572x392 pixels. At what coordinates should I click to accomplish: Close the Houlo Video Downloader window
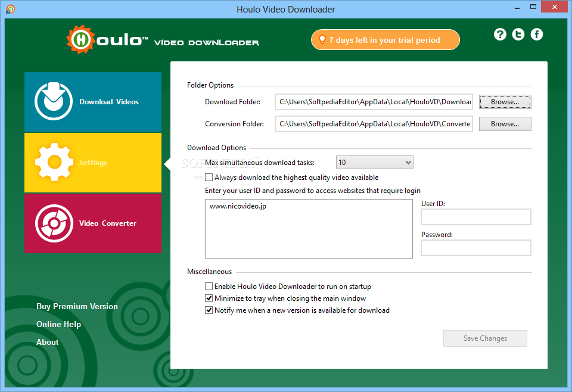(x=555, y=7)
